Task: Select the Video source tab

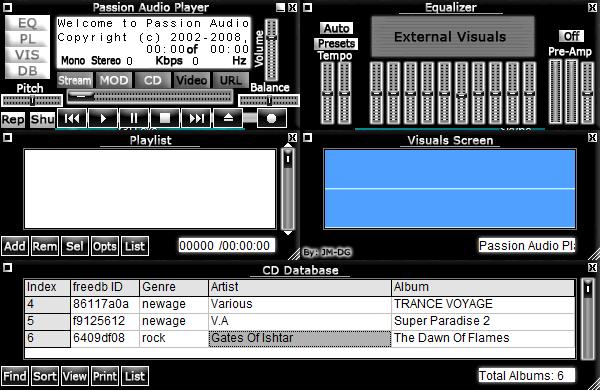Action: (191, 80)
